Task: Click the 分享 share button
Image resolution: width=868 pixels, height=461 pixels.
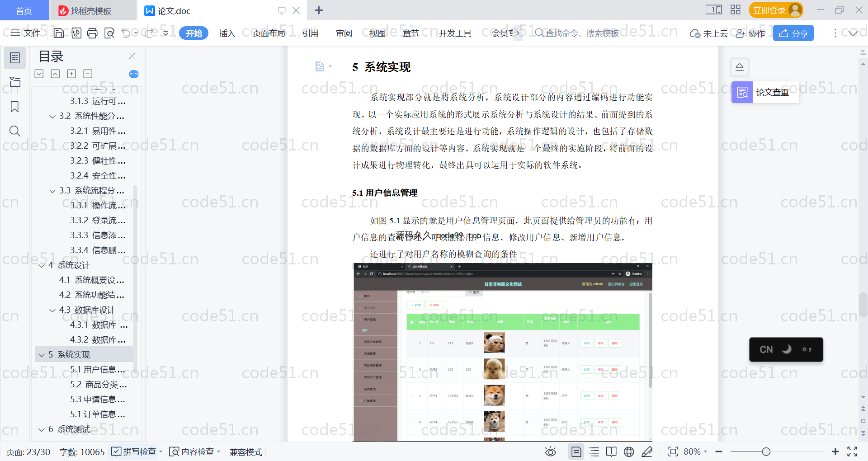Action: [x=793, y=33]
